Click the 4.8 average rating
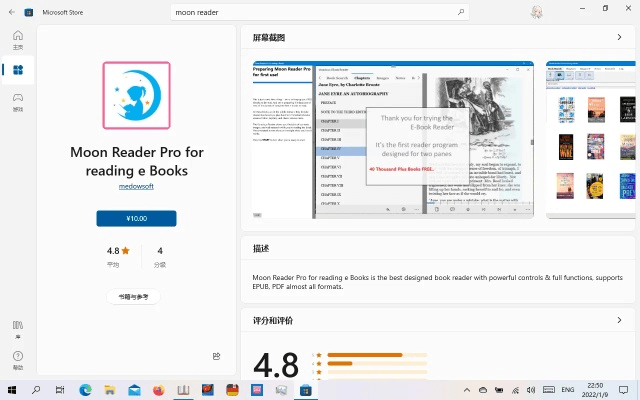Screen dimensions: 640x400 point(118,251)
